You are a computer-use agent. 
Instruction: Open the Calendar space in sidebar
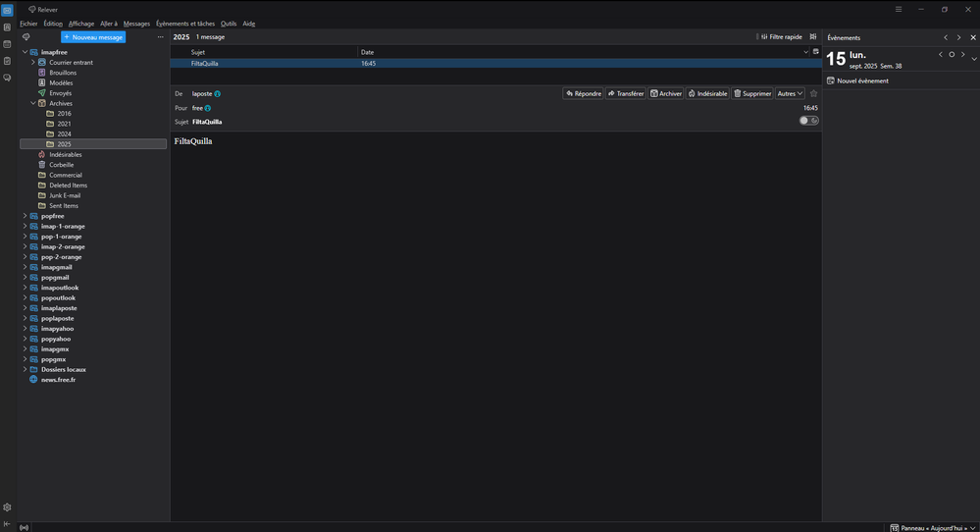[7, 44]
